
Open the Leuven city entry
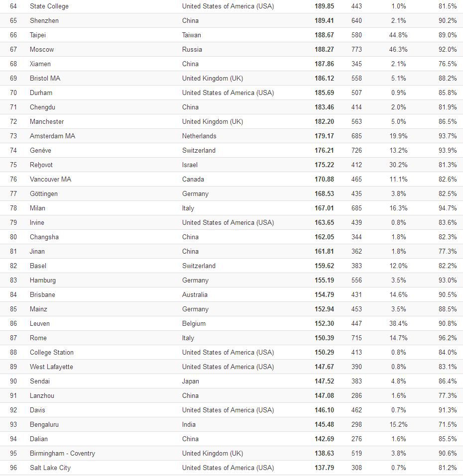click(x=39, y=324)
